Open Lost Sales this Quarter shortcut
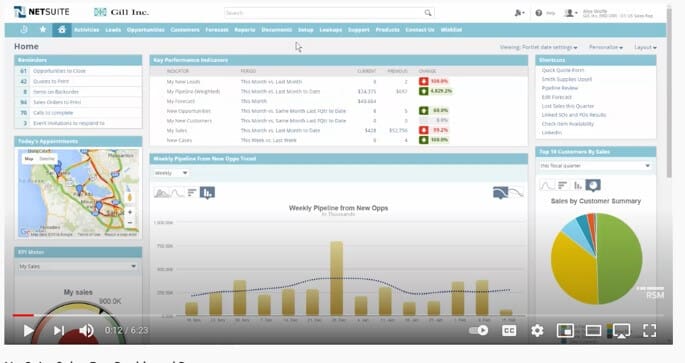Screen dimensions: 685x363 pos(568,106)
